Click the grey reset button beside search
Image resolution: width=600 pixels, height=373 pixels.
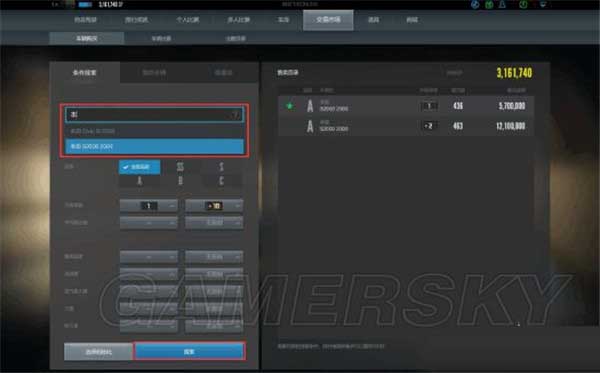click(x=99, y=351)
